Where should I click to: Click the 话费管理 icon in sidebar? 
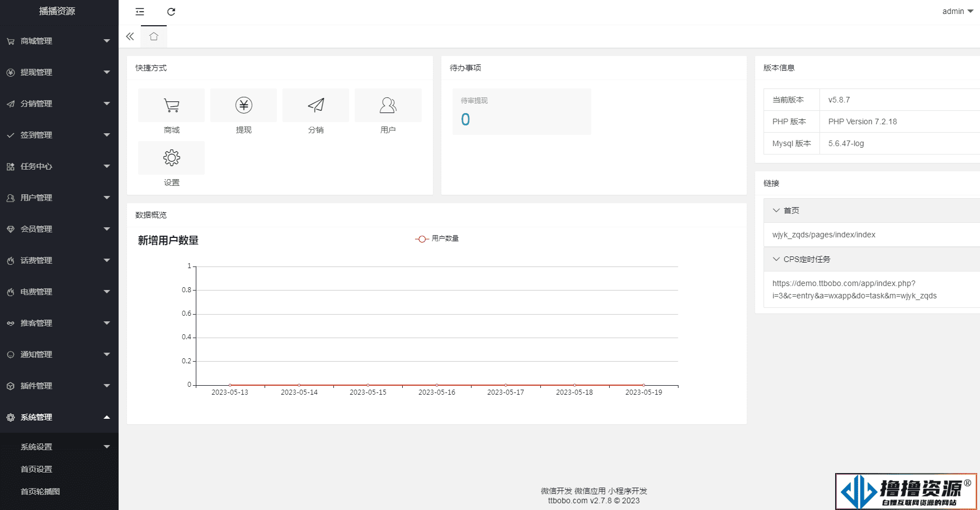[x=11, y=261]
